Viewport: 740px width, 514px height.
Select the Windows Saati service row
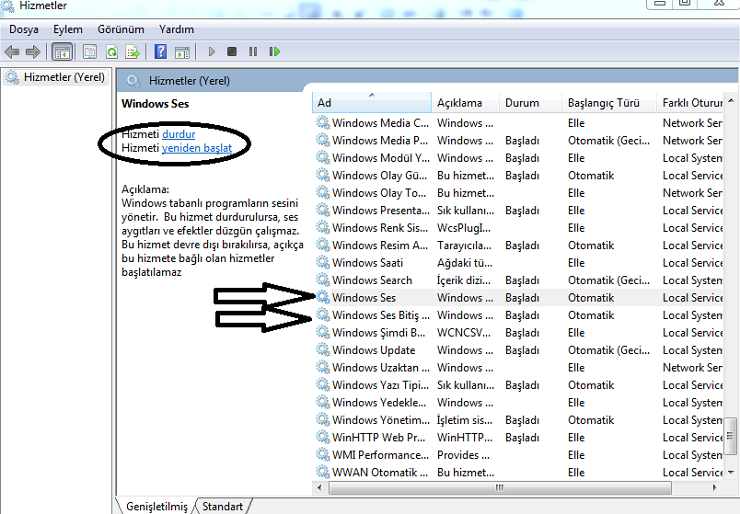click(x=518, y=262)
